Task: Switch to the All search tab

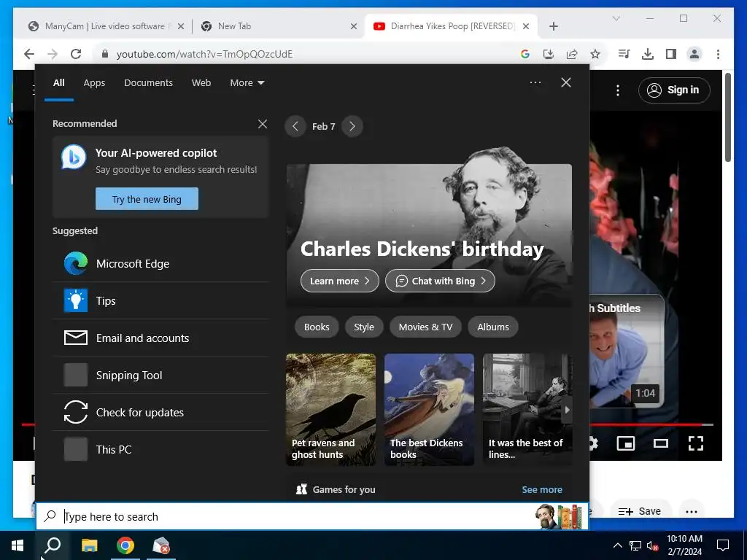Action: [x=58, y=83]
